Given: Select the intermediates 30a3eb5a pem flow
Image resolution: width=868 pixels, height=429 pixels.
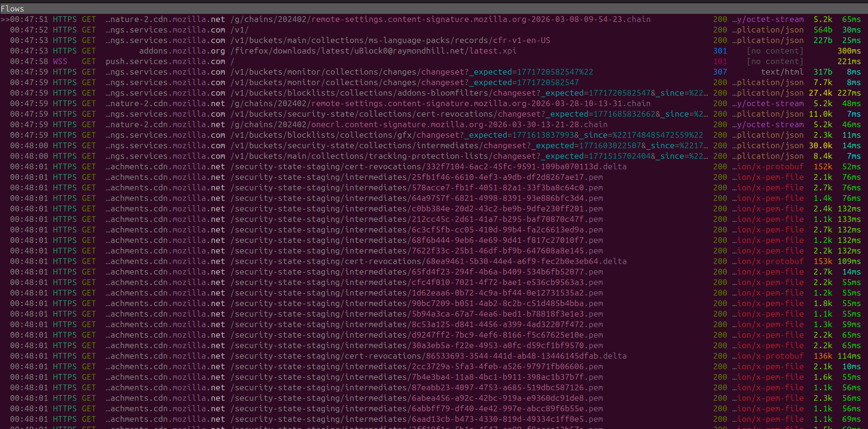Looking at the screenshot, I should point(434,345).
